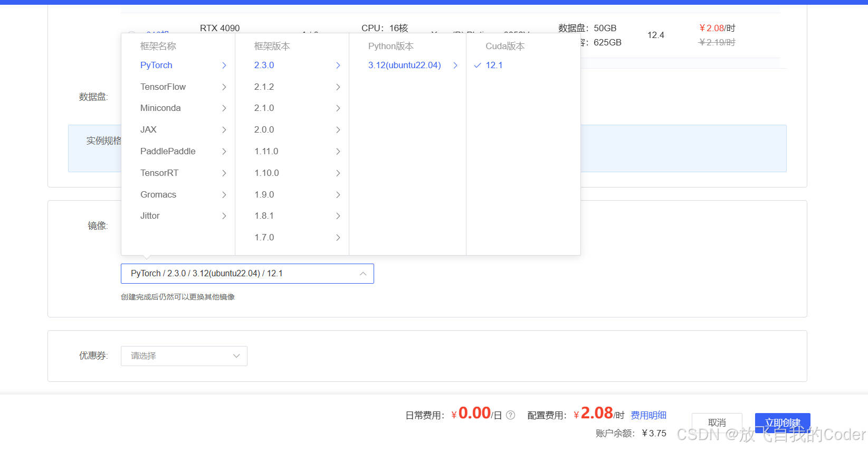Click the Cuda版本 column header

point(505,46)
